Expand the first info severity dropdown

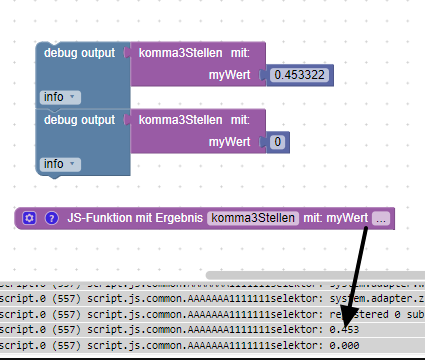(x=60, y=97)
